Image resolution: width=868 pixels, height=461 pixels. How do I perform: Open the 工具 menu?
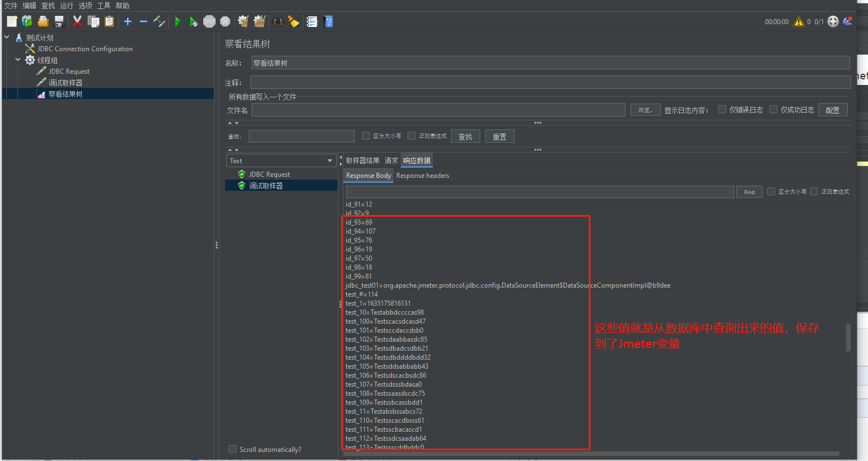click(x=104, y=6)
